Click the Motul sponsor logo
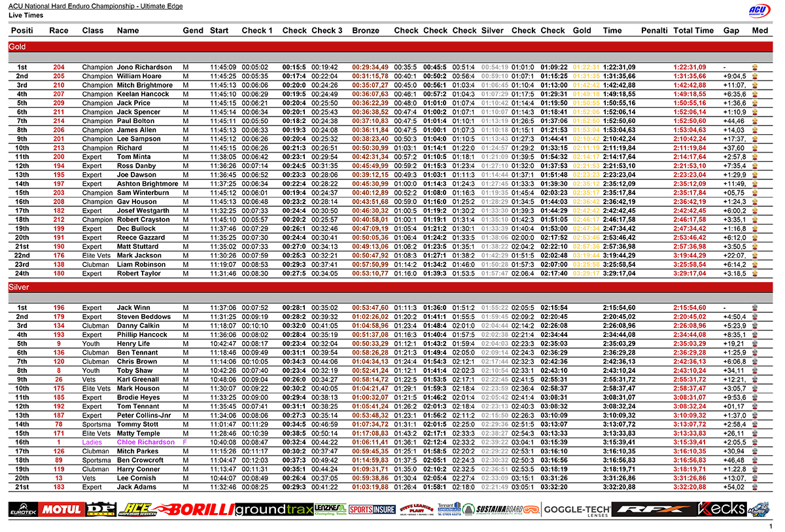Screen dimensions: 785x532 (61, 509)
